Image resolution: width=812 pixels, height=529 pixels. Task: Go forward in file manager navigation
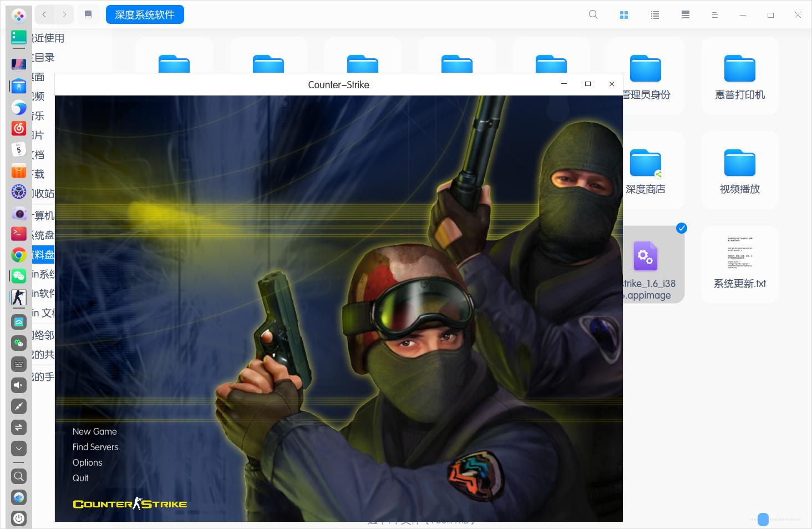pyautogui.click(x=64, y=15)
